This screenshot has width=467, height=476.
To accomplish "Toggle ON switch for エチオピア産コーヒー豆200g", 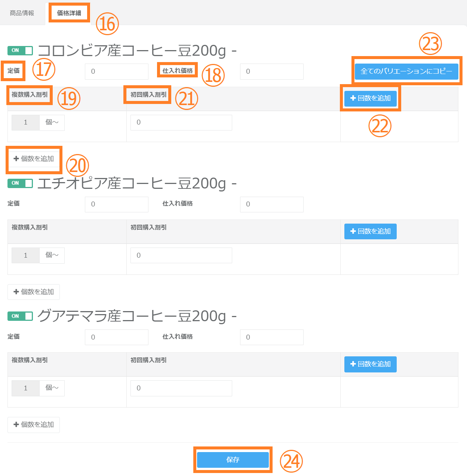I will click(x=20, y=183).
